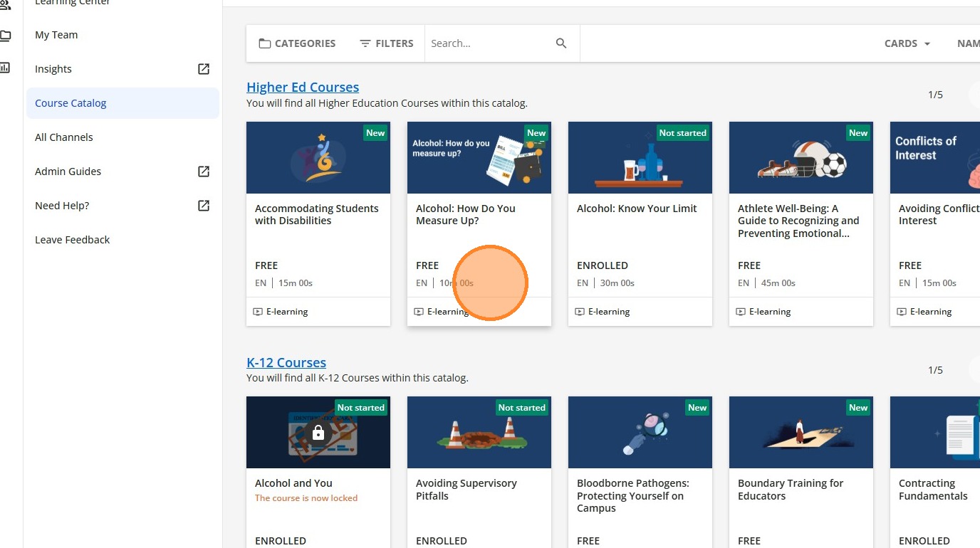
Task: Open Accommodating Students with Disabilities thumbnail
Action: point(318,157)
